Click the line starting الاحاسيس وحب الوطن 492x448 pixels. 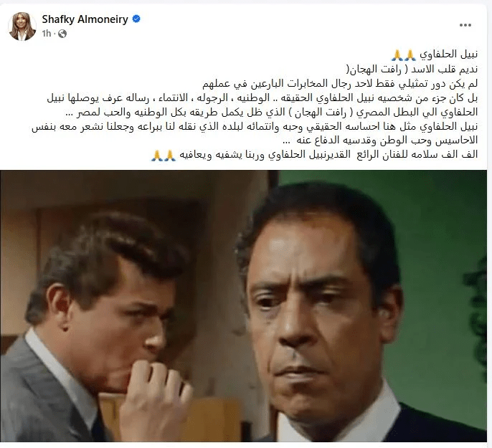[x=380, y=140]
